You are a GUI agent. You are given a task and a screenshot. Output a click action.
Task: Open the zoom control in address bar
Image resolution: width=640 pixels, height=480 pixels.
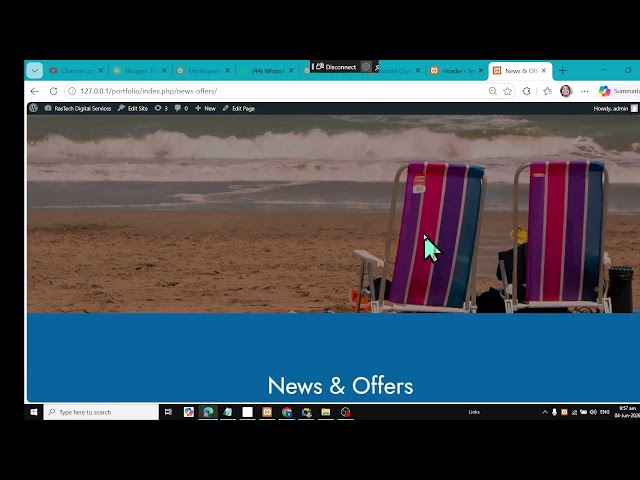(493, 91)
